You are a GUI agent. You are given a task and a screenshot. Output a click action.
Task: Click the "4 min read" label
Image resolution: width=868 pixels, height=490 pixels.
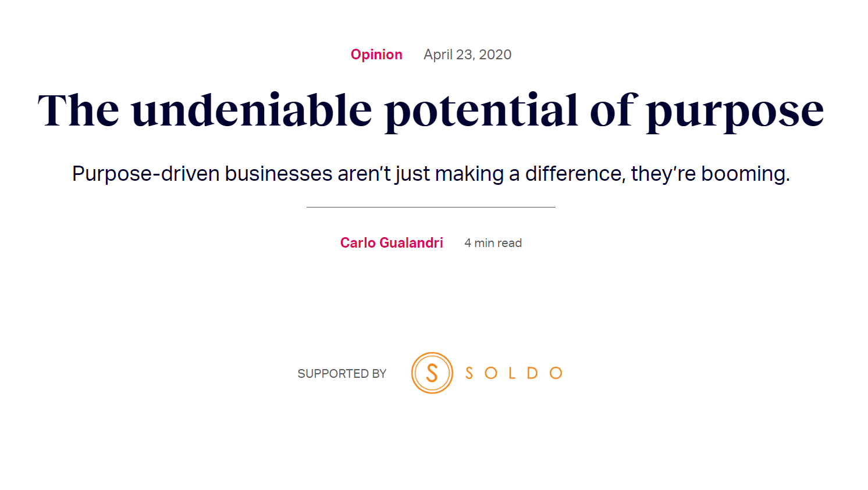493,243
